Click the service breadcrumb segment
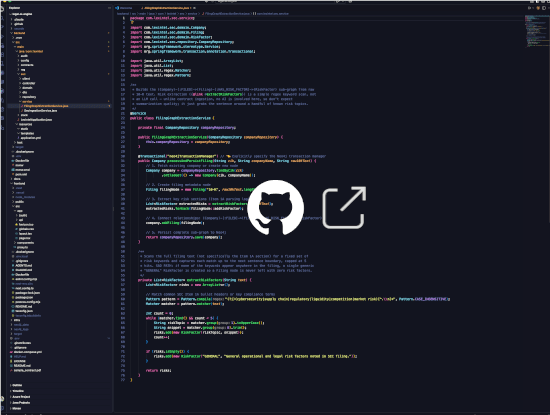This screenshot has width=550, height=415. 194,14
